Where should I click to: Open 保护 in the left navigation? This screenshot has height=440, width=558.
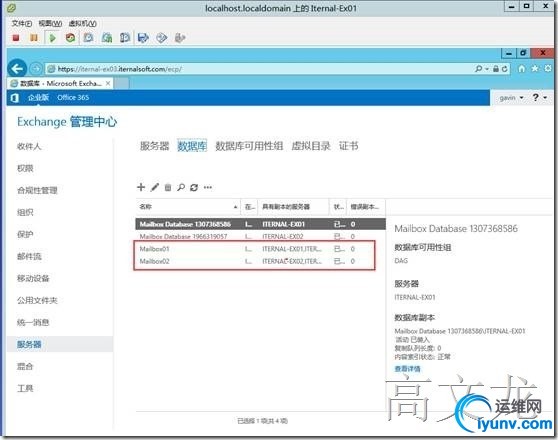pyautogui.click(x=25, y=235)
